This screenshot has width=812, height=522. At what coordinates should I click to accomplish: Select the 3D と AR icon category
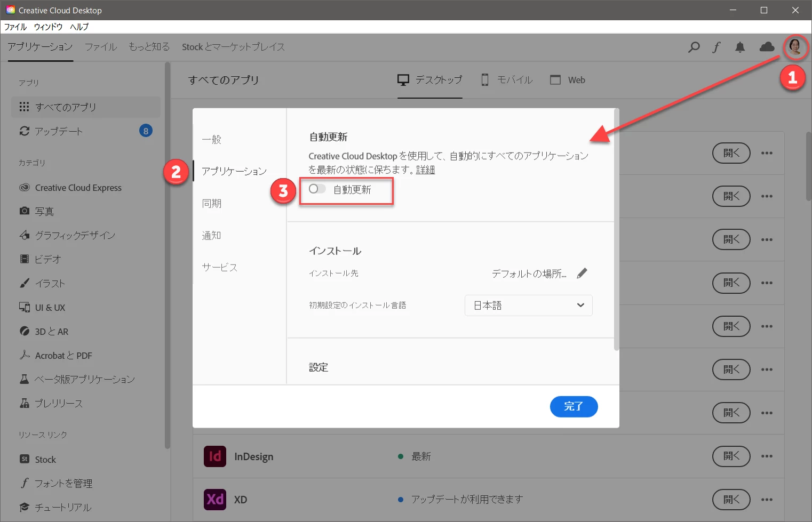24,331
